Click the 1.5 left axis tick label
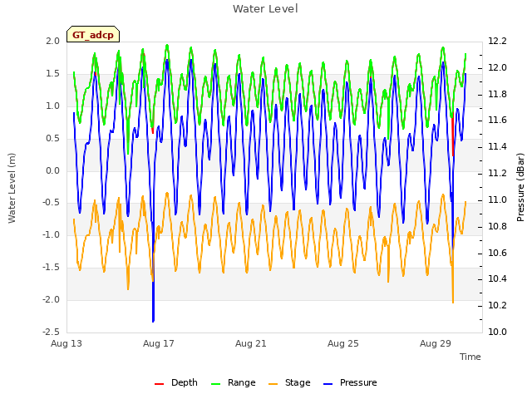The width and height of the screenshot is (532, 399). pyautogui.click(x=53, y=73)
